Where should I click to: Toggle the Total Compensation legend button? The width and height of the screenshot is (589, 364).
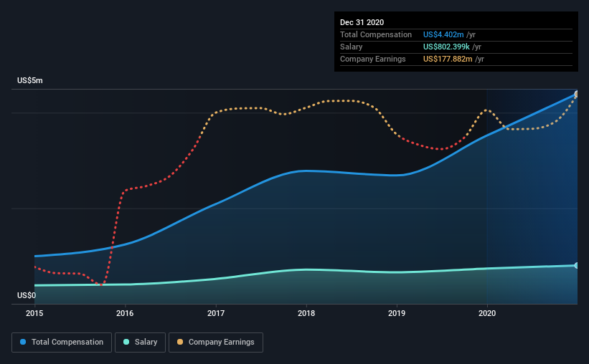(x=62, y=343)
